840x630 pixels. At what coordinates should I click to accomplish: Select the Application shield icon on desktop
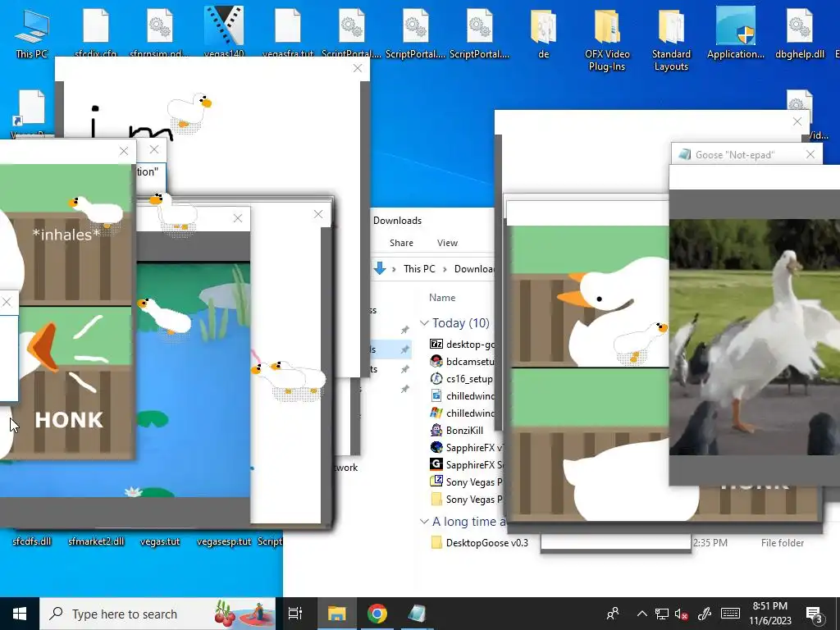tap(736, 32)
